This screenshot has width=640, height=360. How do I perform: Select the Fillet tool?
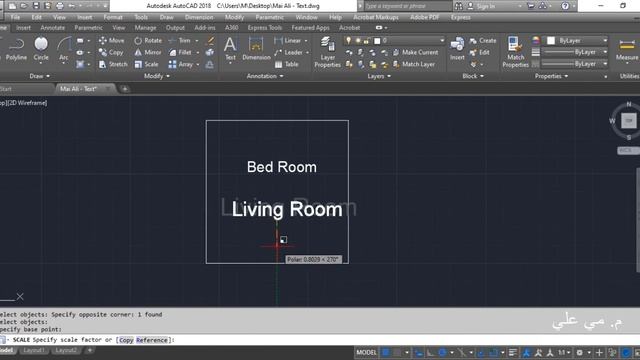click(x=180, y=52)
